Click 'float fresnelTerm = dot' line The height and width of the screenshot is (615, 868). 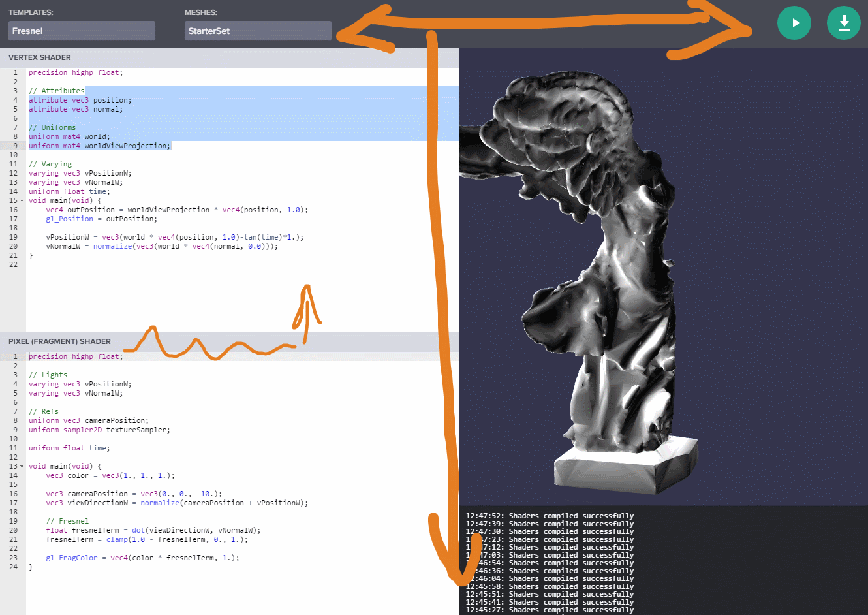coord(153,530)
